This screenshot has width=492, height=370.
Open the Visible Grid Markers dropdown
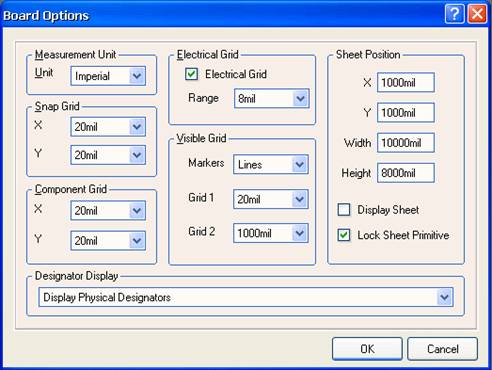[271, 164]
